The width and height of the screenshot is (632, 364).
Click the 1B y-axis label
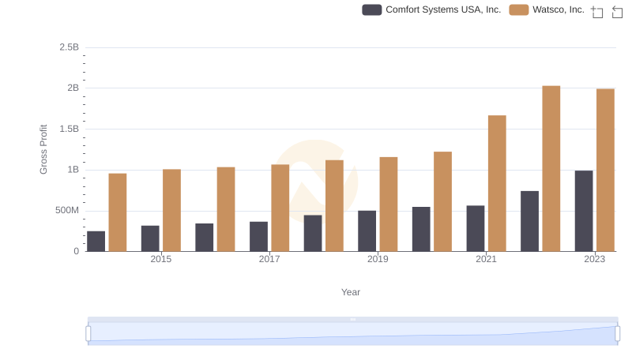pos(73,170)
